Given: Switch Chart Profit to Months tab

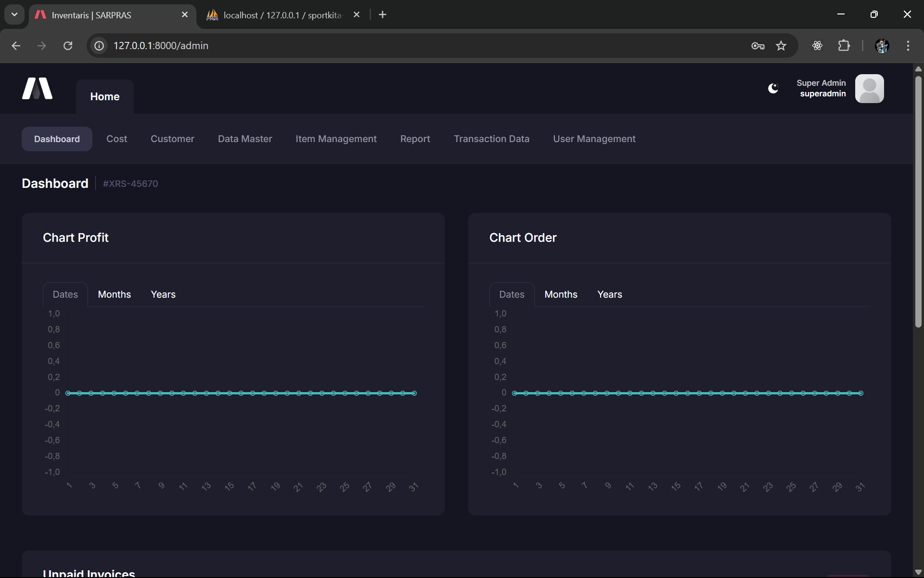Looking at the screenshot, I should coord(114,294).
